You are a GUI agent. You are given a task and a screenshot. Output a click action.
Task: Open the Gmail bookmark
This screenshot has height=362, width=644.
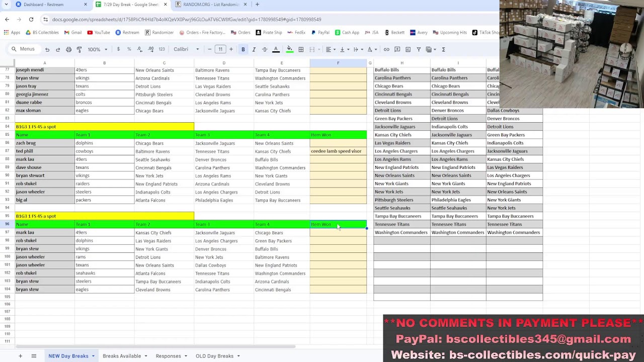[73, 33]
